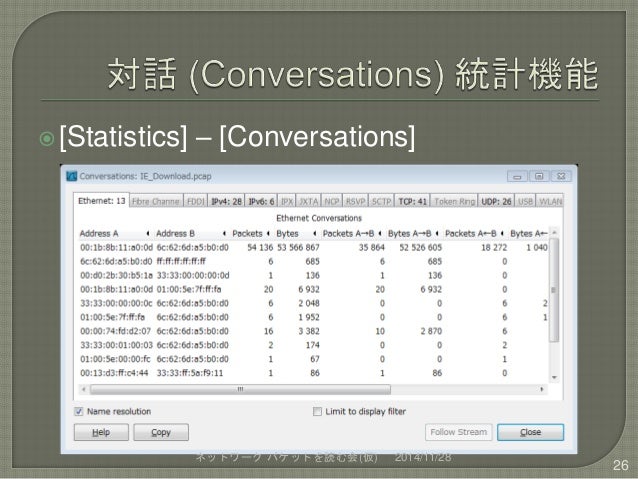Click the horizontal scrollbar thumb

(240, 390)
